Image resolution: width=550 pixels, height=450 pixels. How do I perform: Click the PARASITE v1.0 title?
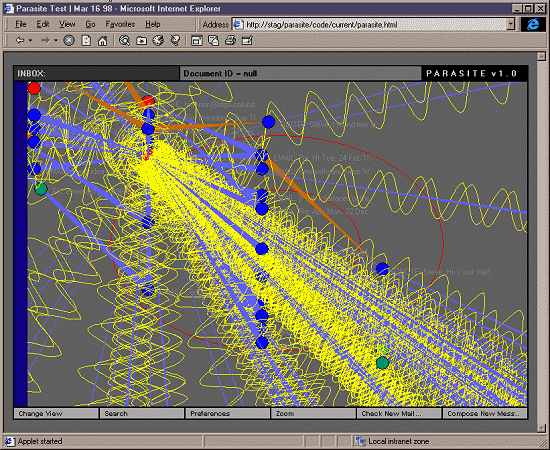pyautogui.click(x=471, y=74)
